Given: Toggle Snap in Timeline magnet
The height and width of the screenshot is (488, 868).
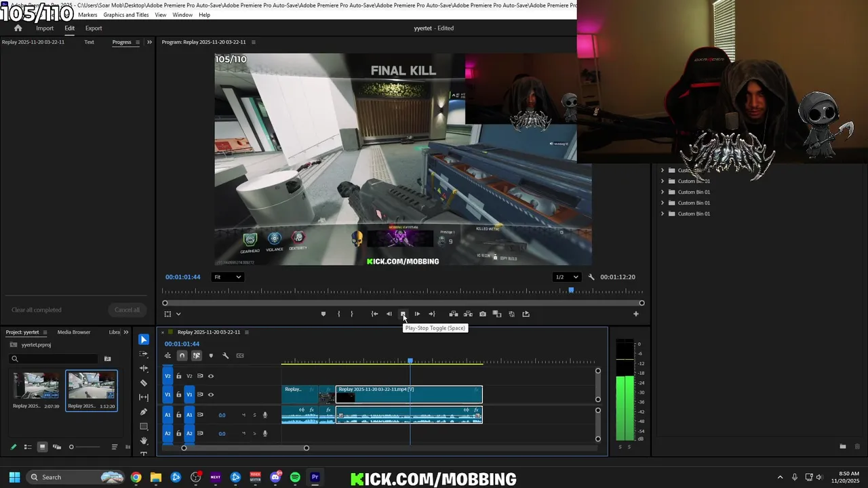Looking at the screenshot, I should (x=182, y=356).
